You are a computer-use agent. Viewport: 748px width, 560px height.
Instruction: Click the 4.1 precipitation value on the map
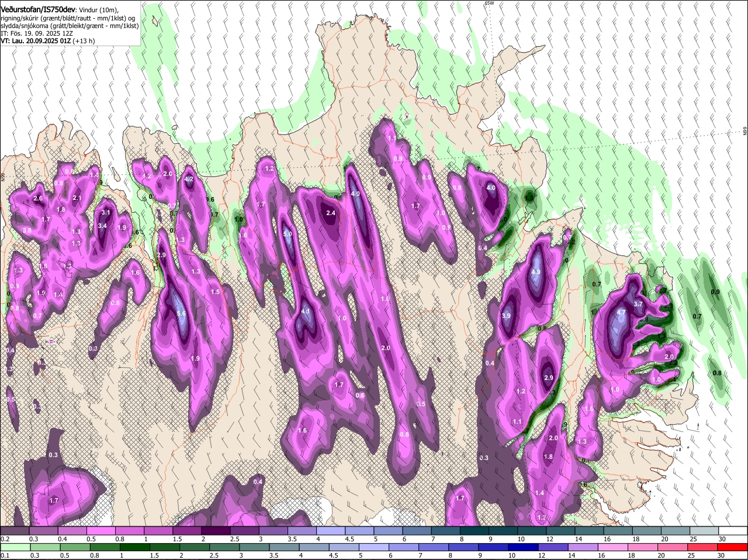(x=306, y=312)
